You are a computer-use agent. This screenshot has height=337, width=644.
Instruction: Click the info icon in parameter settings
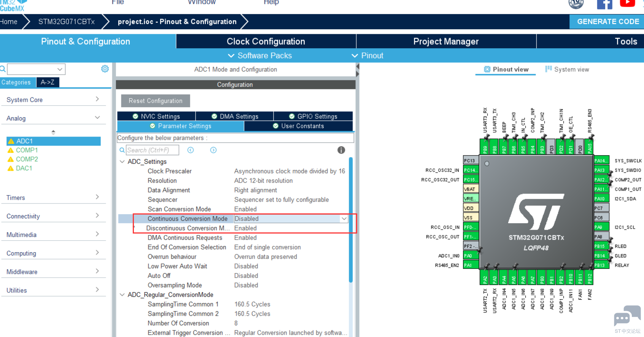point(341,150)
